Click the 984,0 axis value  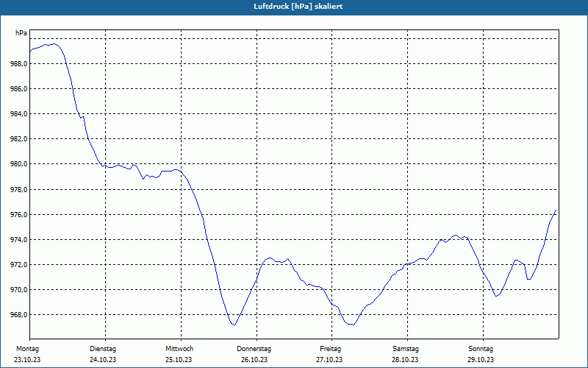[x=18, y=114]
